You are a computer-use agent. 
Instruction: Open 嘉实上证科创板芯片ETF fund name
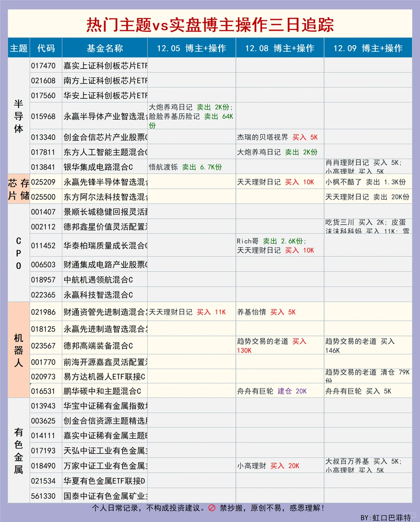104,65
